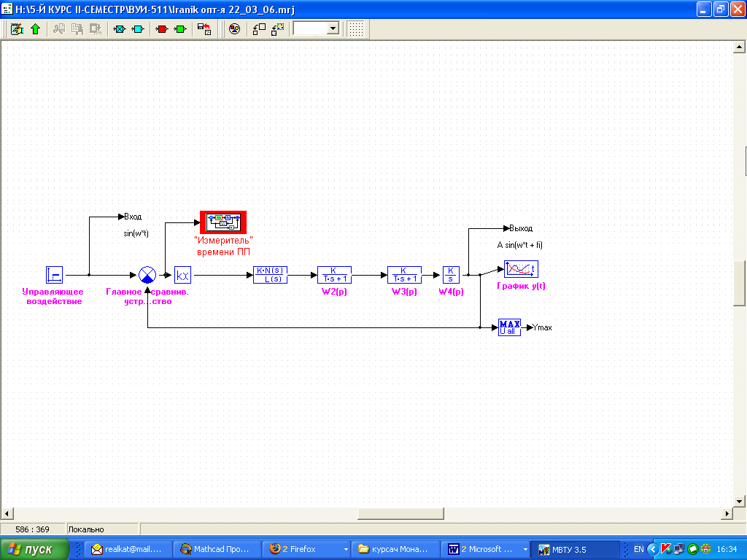Click the 586 : 369 coordinates field
This screenshot has width=747, height=560.
(x=32, y=529)
